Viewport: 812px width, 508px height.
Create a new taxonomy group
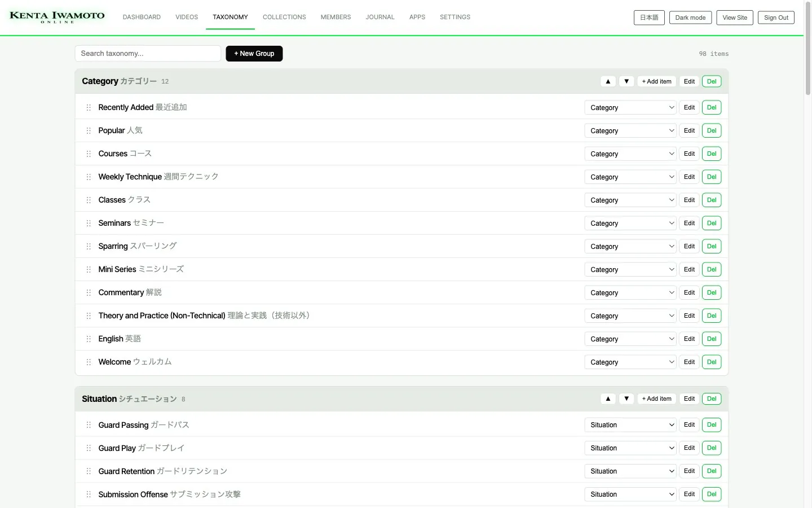click(254, 54)
